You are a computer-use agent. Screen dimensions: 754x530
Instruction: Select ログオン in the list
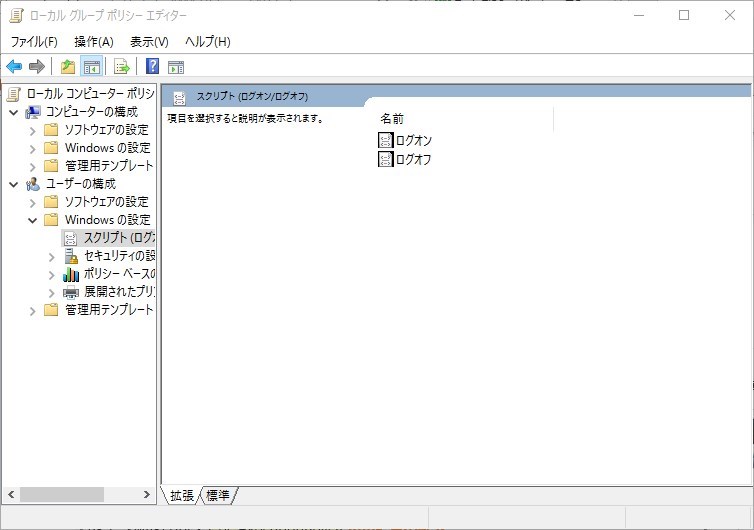[x=414, y=140]
